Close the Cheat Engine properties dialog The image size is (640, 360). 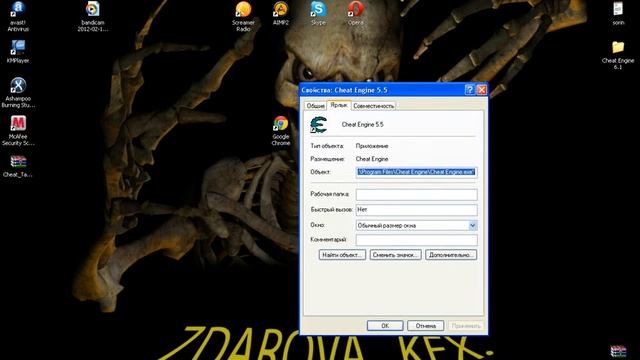pyautogui.click(x=482, y=90)
